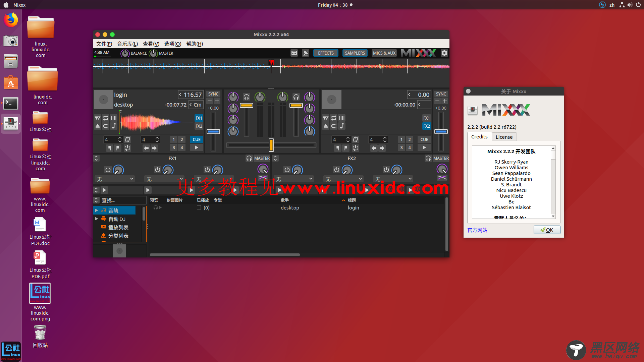Toggle left deck beatgrid bars icon
This screenshot has width=644, height=362.
[x=114, y=118]
